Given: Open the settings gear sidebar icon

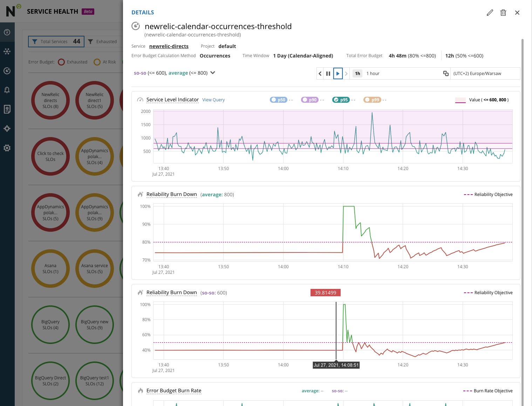Looking at the screenshot, I should click(7, 148).
